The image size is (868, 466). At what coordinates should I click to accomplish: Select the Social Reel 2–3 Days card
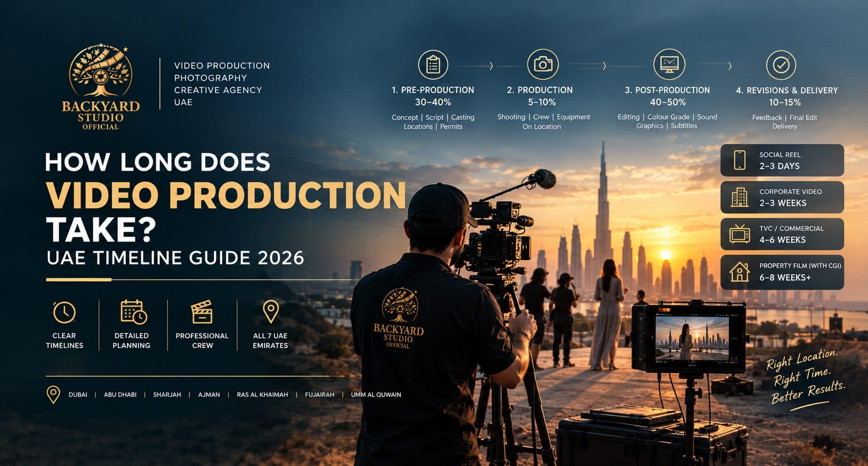tap(782, 160)
